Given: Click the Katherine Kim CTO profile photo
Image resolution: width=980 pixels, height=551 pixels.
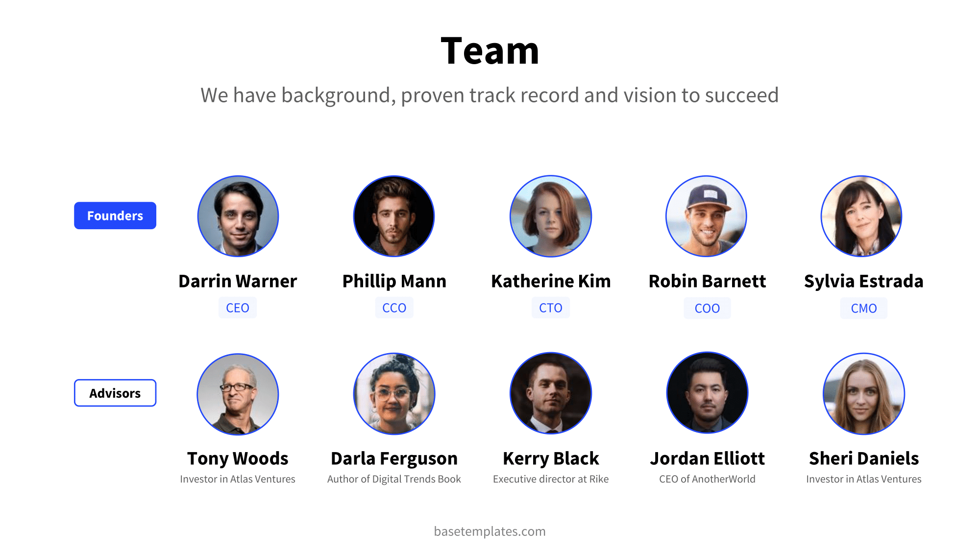Looking at the screenshot, I should point(551,216).
